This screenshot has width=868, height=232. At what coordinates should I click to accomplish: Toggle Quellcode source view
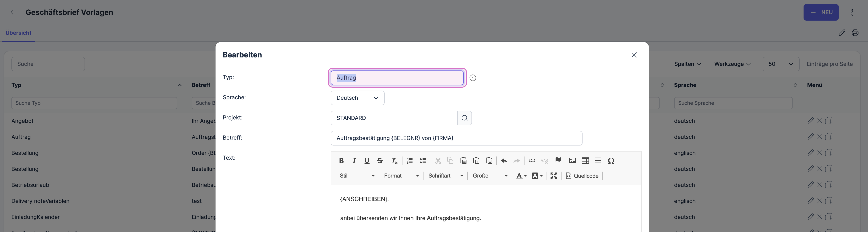pyautogui.click(x=582, y=176)
